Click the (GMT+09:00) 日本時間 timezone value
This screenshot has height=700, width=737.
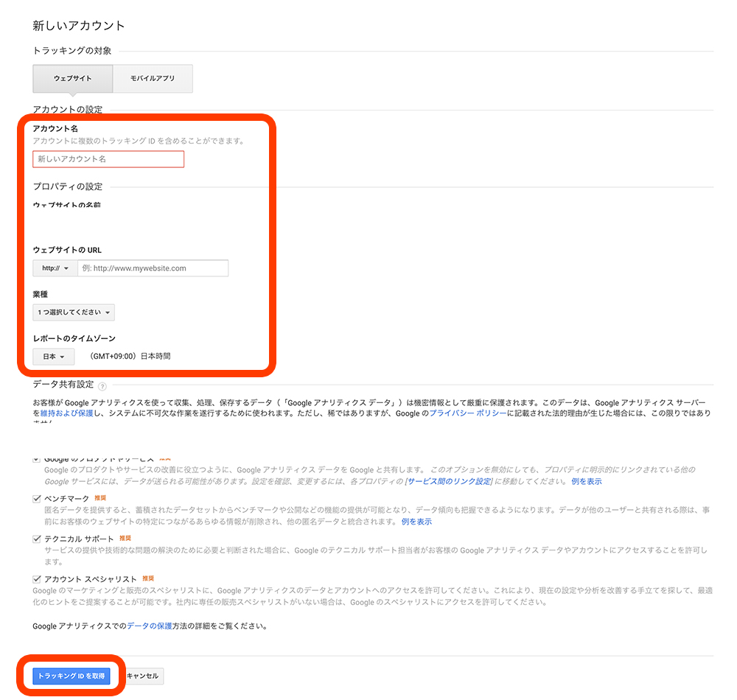tap(130, 357)
